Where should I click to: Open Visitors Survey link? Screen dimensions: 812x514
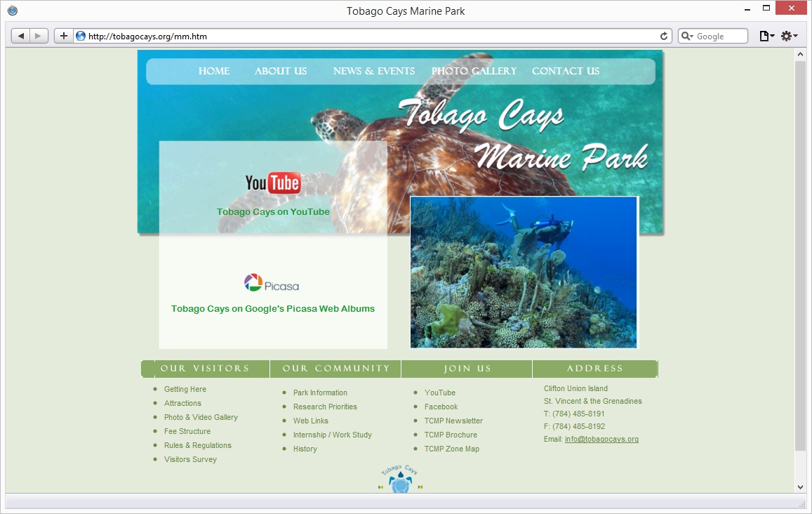pyautogui.click(x=190, y=459)
